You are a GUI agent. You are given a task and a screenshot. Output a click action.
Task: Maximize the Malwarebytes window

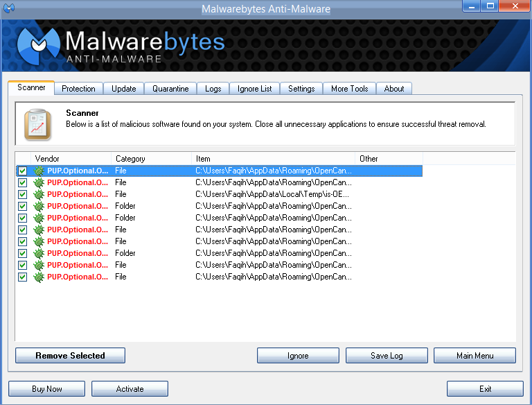tap(490, 6)
